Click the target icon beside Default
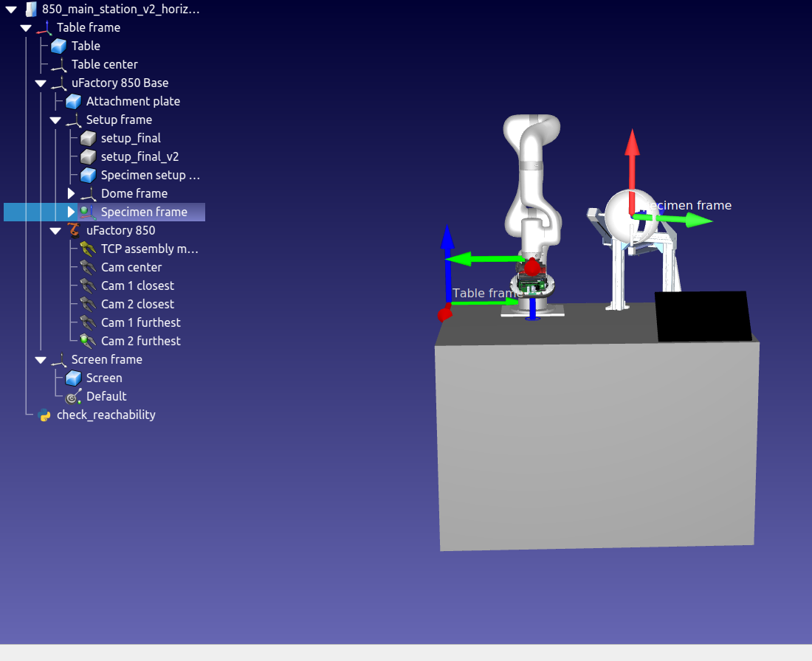Viewport: 812px width, 661px height. tap(74, 396)
